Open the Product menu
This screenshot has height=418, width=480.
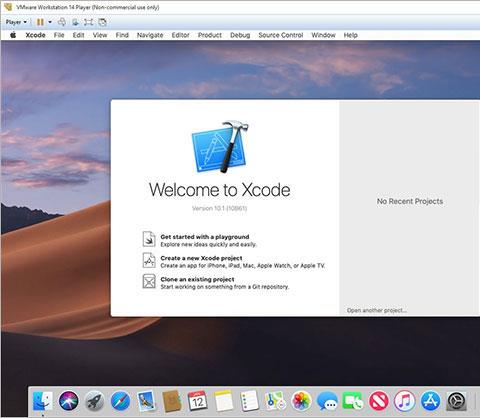pyautogui.click(x=210, y=35)
